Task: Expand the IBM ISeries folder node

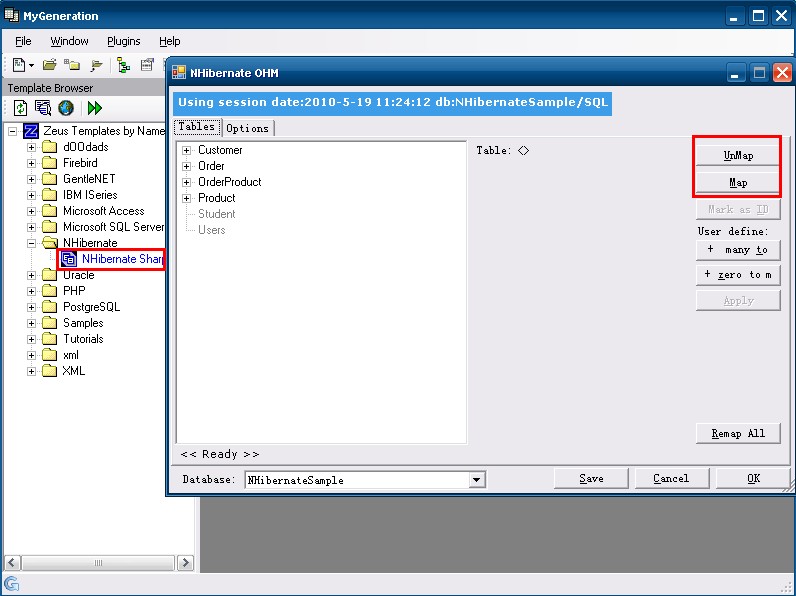Action: (x=31, y=195)
